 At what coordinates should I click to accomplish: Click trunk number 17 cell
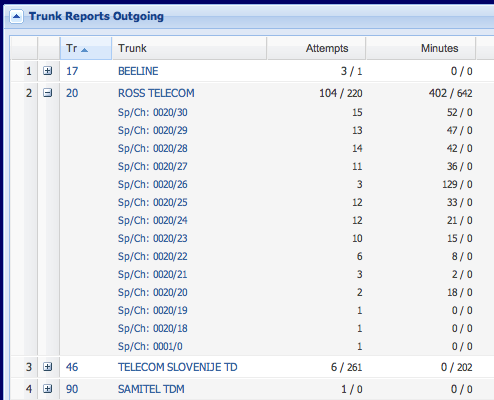[72, 71]
